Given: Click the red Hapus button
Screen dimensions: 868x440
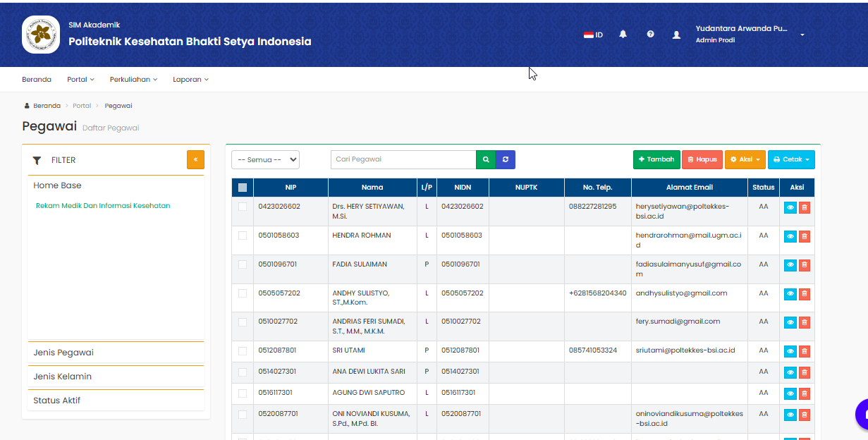Looking at the screenshot, I should coord(702,160).
